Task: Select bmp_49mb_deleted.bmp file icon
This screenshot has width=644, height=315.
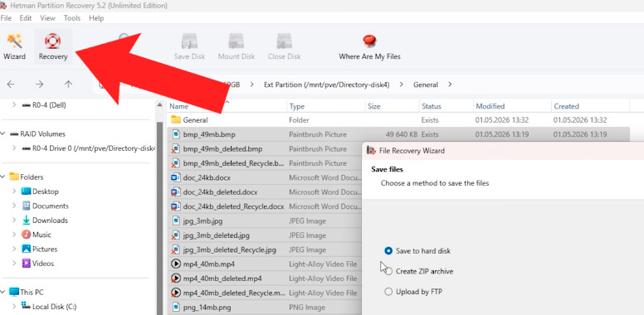Action: click(x=176, y=148)
